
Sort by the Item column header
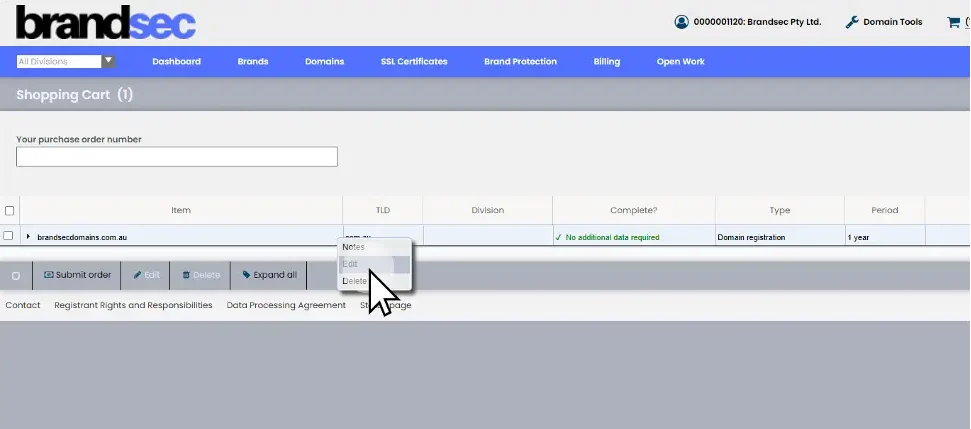tap(181, 210)
